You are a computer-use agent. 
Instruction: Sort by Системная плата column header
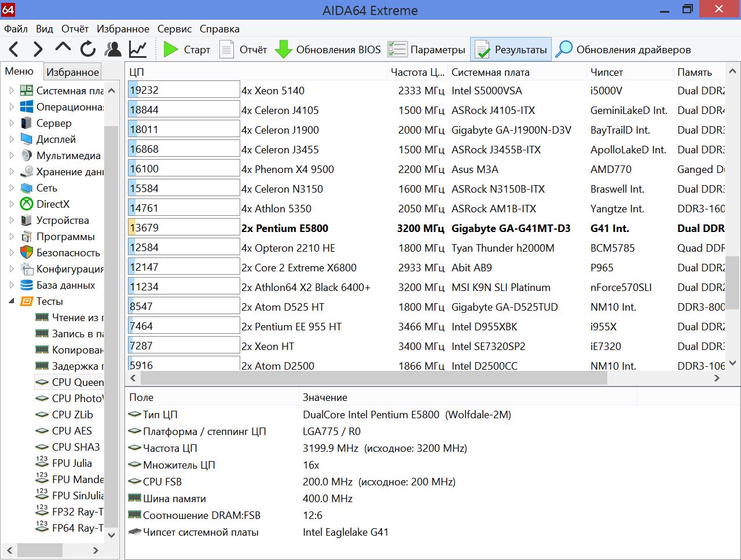coord(517,72)
